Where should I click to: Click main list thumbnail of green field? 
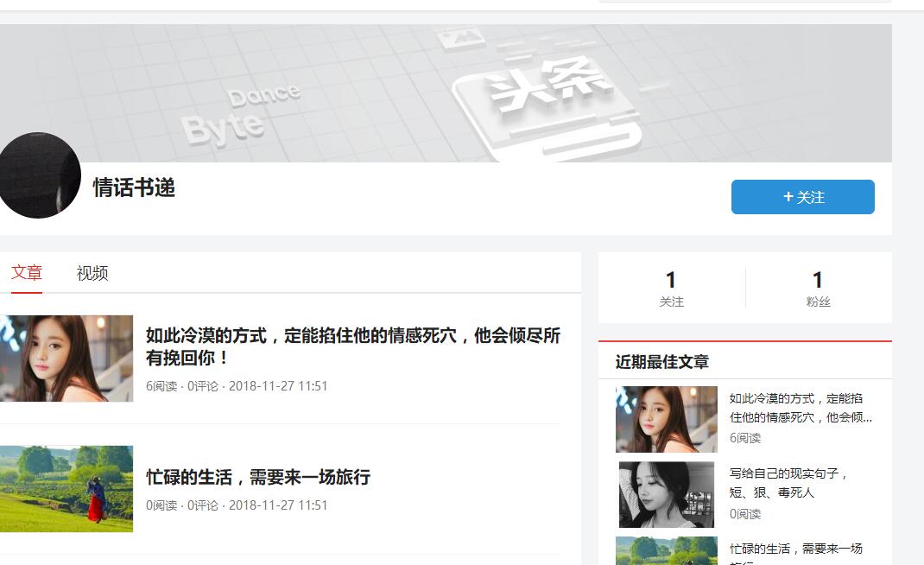pos(66,489)
